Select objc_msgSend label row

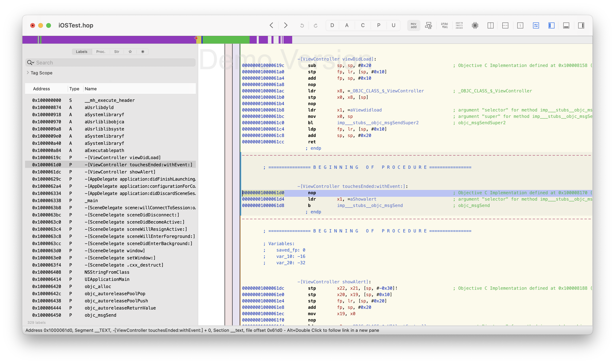coord(110,315)
